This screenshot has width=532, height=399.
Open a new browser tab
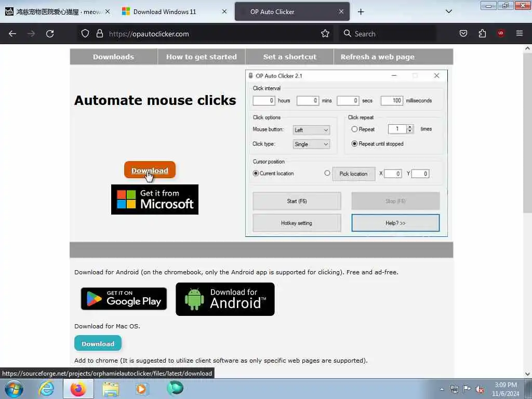(x=361, y=12)
